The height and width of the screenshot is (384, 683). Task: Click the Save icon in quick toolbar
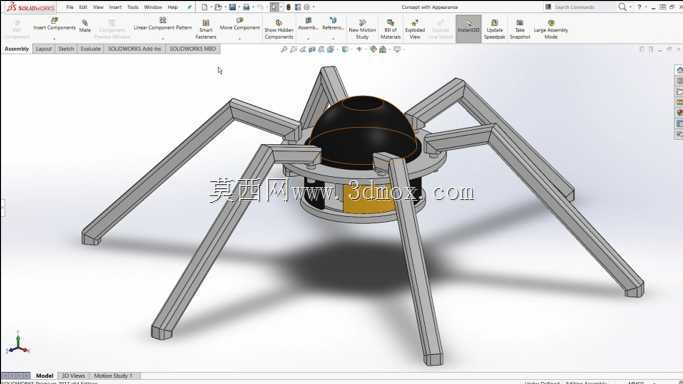point(232,7)
